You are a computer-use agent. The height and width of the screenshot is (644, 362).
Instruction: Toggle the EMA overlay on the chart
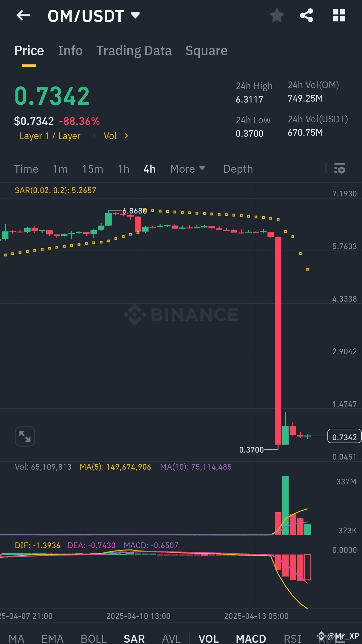pyautogui.click(x=52, y=637)
